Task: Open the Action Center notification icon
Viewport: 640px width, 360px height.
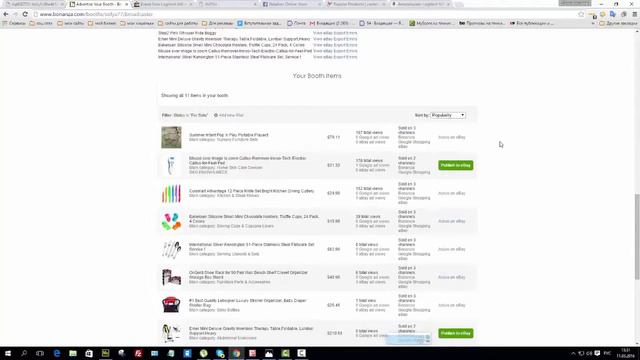Action: (597, 353)
